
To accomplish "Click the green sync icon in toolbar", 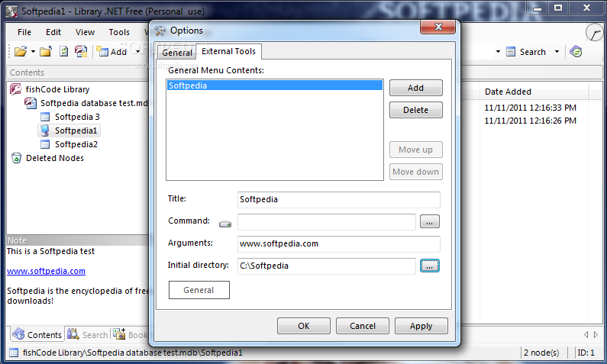I will 576,51.
